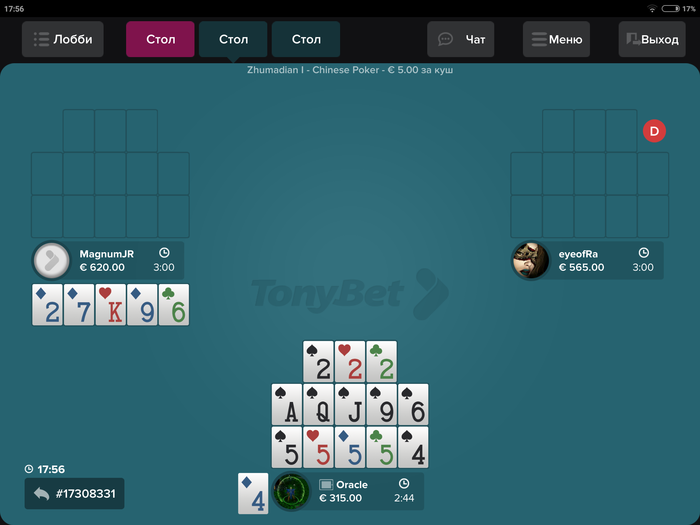Select the discarded four of diamonds card

[x=253, y=493]
